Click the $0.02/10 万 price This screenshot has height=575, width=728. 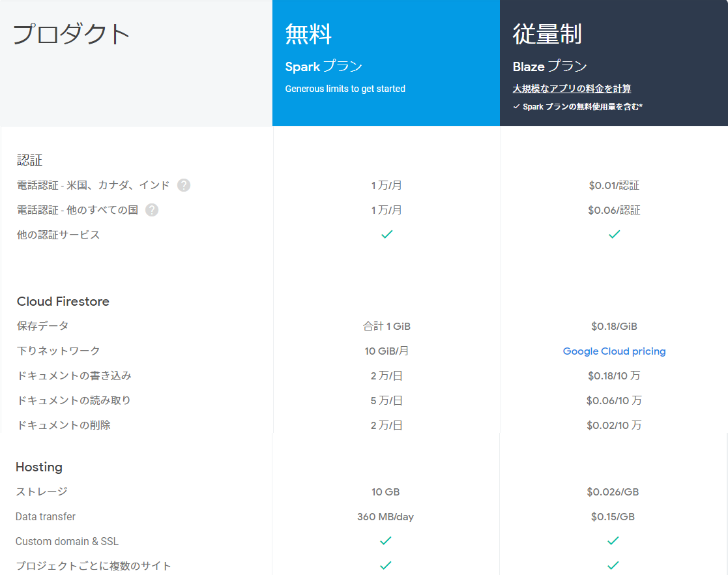(x=614, y=425)
